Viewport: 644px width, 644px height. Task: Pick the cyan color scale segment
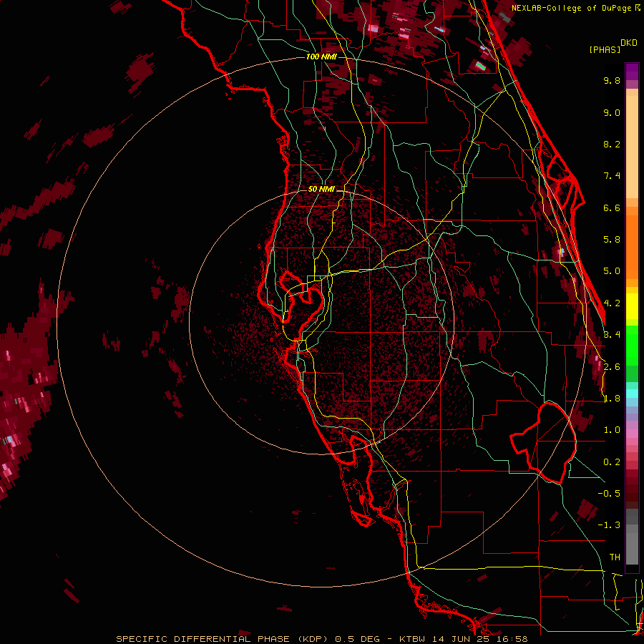point(632,394)
